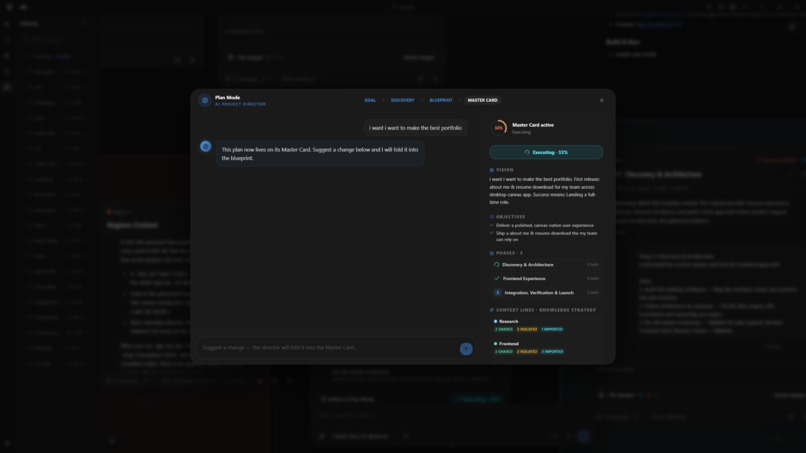Expand the Frontend context line
The image size is (806, 453).
(x=546, y=348)
